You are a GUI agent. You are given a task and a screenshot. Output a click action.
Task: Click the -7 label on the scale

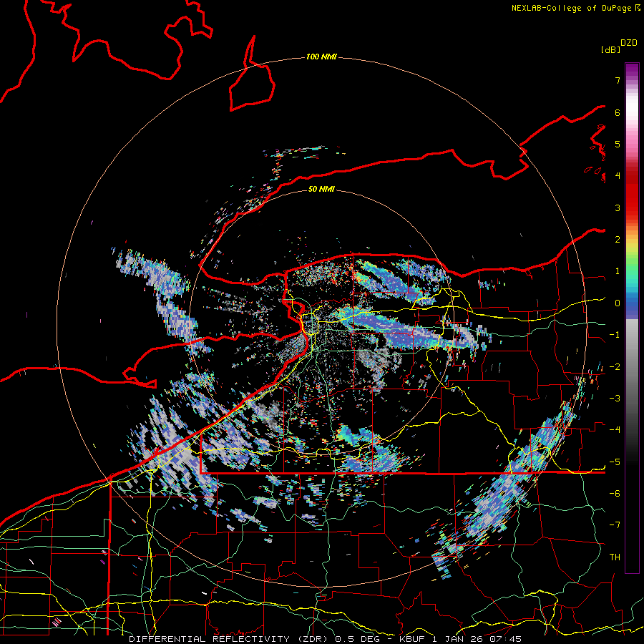coord(615,525)
